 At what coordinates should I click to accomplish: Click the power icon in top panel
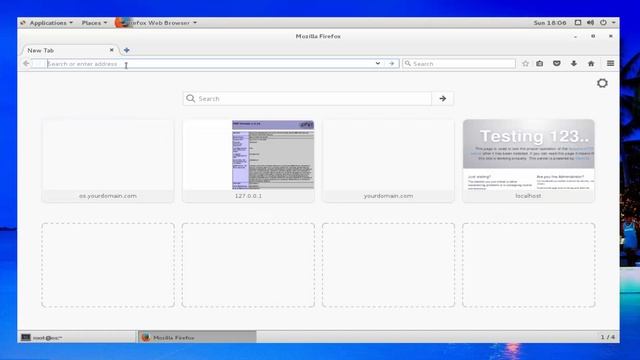tap(603, 22)
